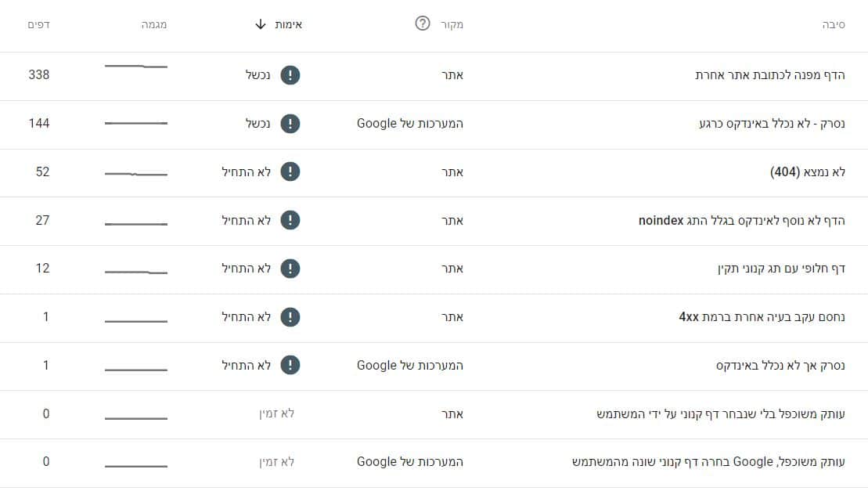Open עותק משוכפל בלי שנבחר דף קנוני row
This screenshot has width=868, height=491.
[434, 414]
